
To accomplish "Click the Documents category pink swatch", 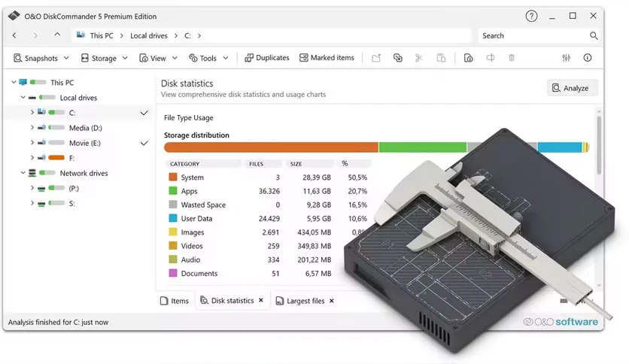I will [x=173, y=273].
